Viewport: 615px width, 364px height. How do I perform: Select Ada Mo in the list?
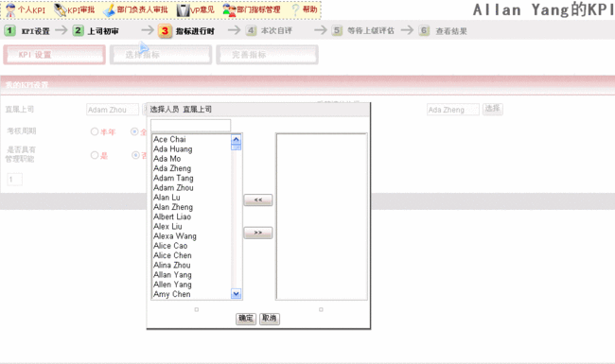[x=167, y=159]
